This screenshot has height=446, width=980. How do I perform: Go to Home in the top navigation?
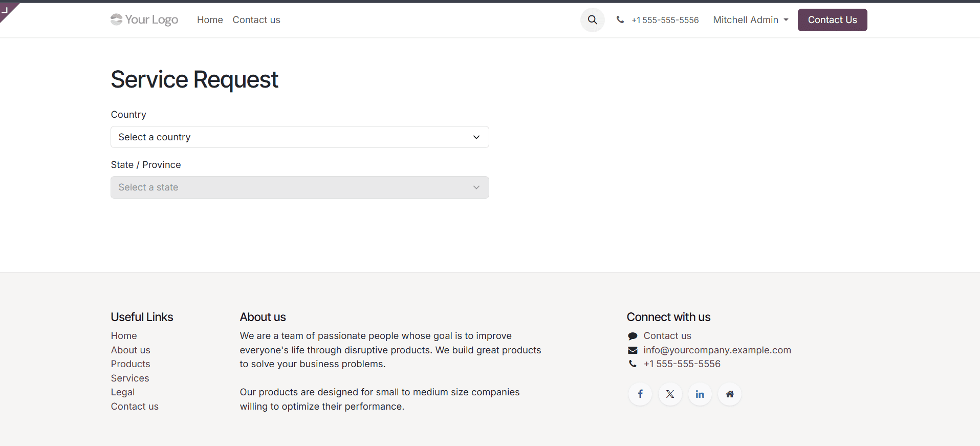coord(210,20)
